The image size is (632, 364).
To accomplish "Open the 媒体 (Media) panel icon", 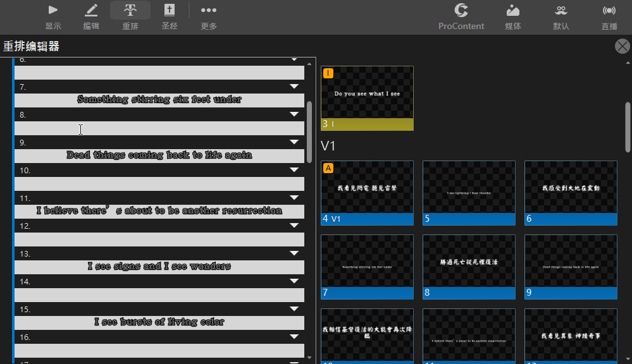I will 513,10.
